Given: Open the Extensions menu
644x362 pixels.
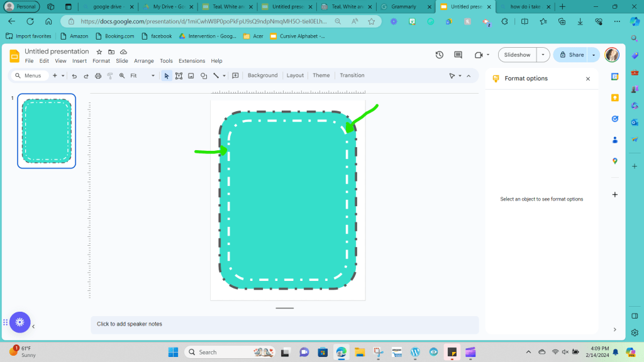Looking at the screenshot, I should (x=191, y=61).
